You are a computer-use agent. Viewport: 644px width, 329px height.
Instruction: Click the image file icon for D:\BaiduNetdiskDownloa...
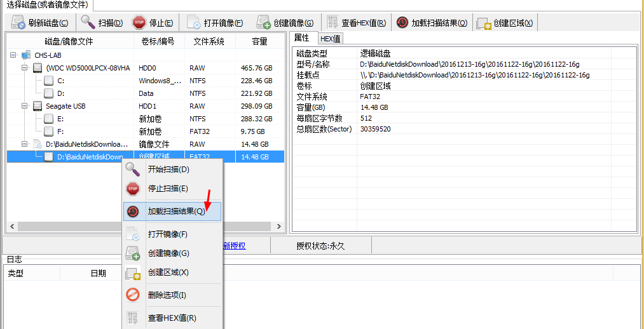click(38, 144)
